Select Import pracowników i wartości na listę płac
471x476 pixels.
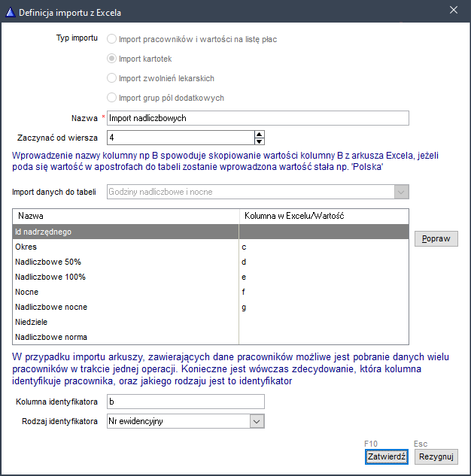112,38
